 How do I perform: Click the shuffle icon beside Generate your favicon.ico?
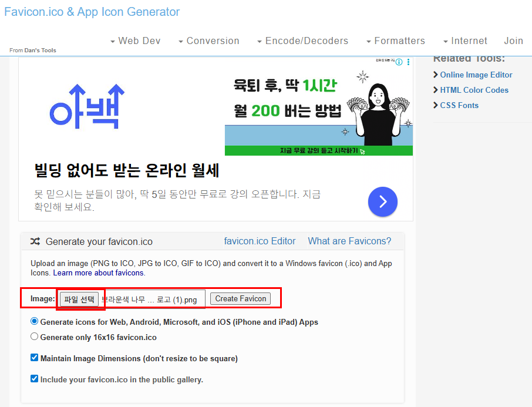click(35, 241)
